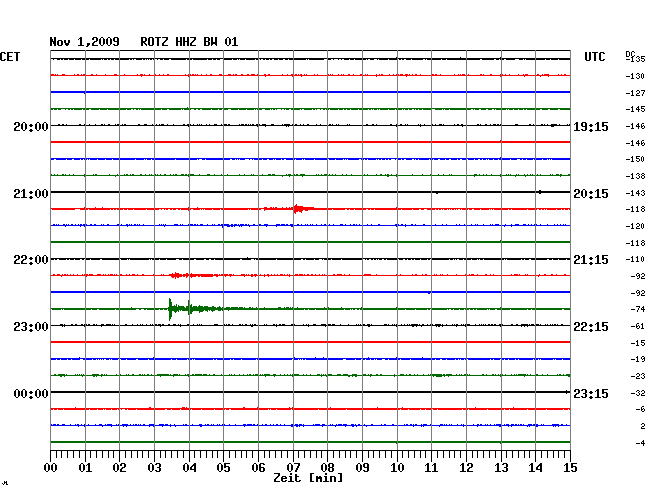Click the '05' minute axis label

click(x=223, y=467)
